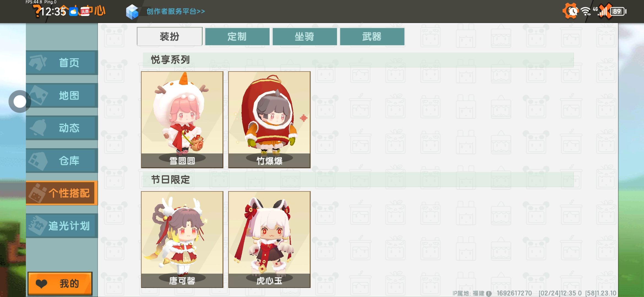
Task: Switch to the 装扮 tab
Action: [x=170, y=36]
